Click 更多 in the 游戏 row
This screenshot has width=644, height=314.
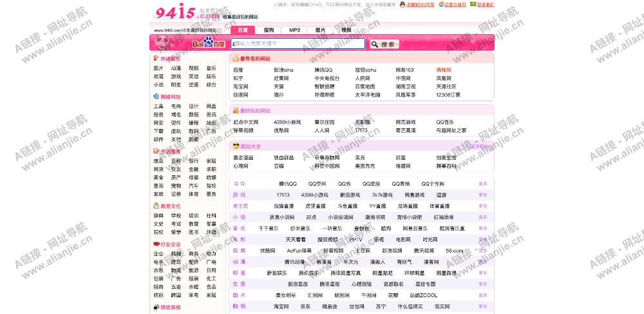coord(482,195)
